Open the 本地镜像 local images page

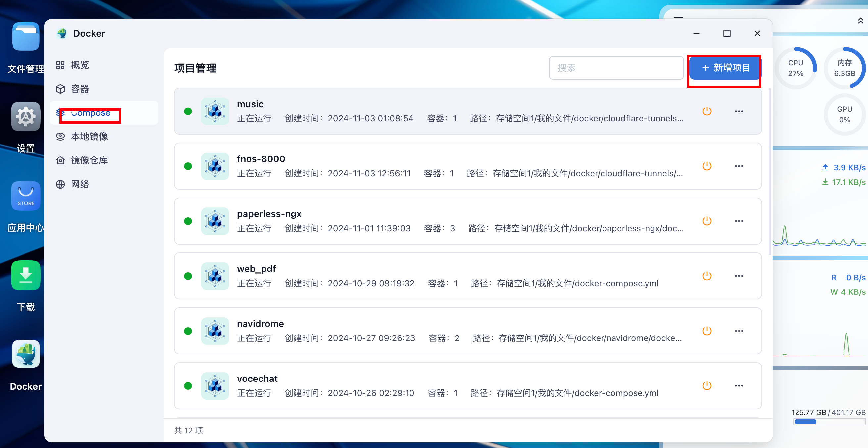click(89, 136)
